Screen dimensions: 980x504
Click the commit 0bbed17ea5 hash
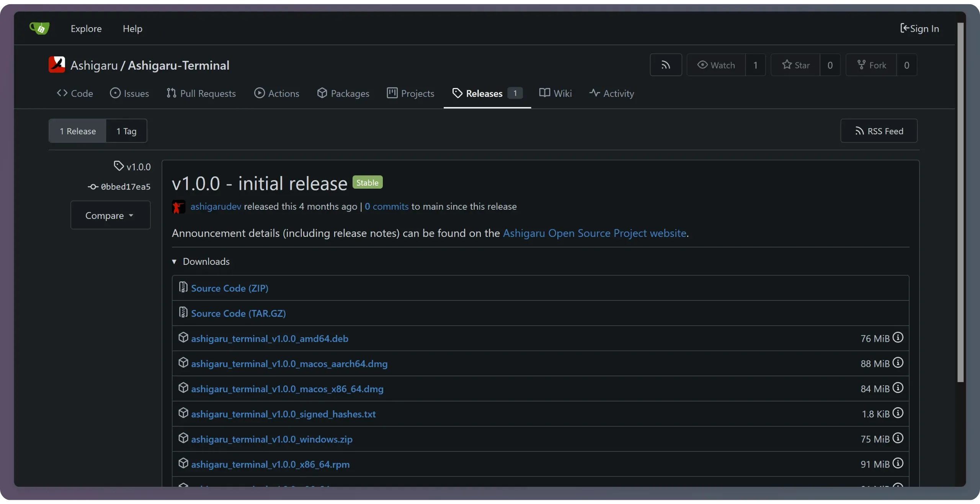point(125,187)
